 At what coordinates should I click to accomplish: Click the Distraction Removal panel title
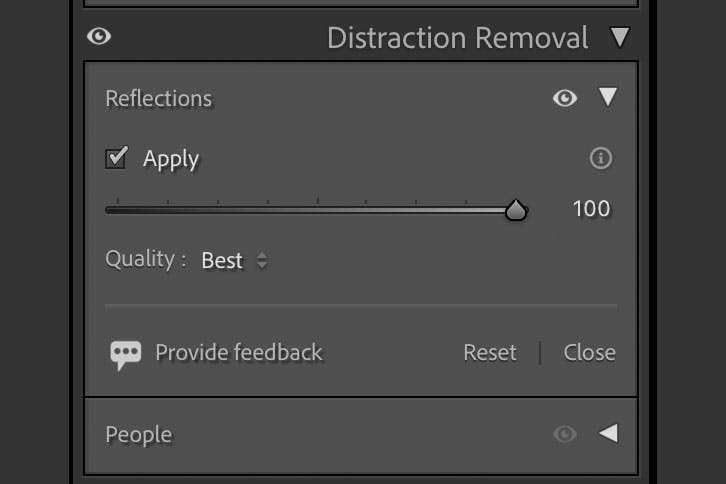(x=457, y=38)
